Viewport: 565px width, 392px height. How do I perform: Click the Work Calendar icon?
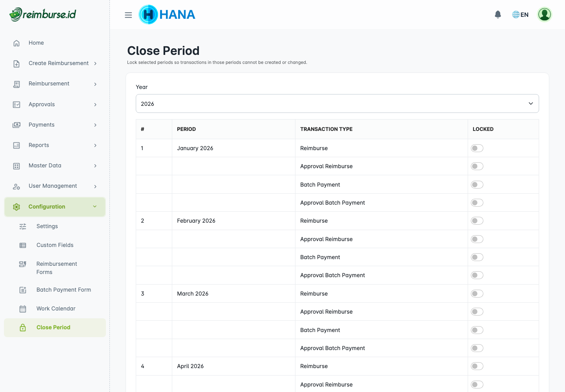tap(23, 309)
